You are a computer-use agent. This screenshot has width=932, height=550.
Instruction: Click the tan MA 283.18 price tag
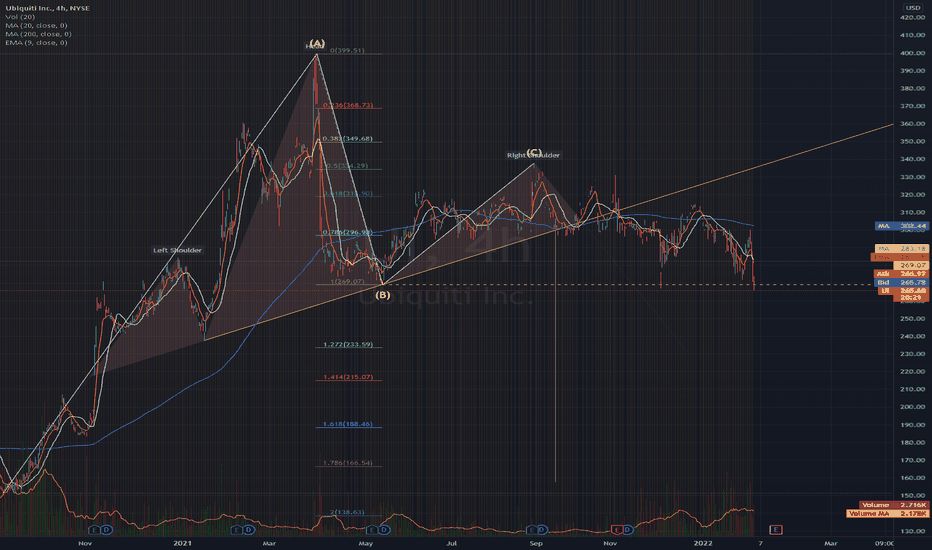[901, 248]
